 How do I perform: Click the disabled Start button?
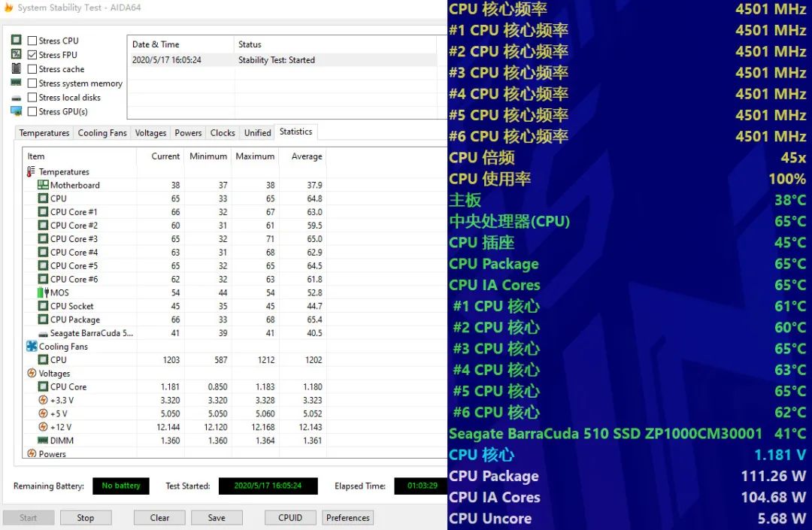pos(29,517)
